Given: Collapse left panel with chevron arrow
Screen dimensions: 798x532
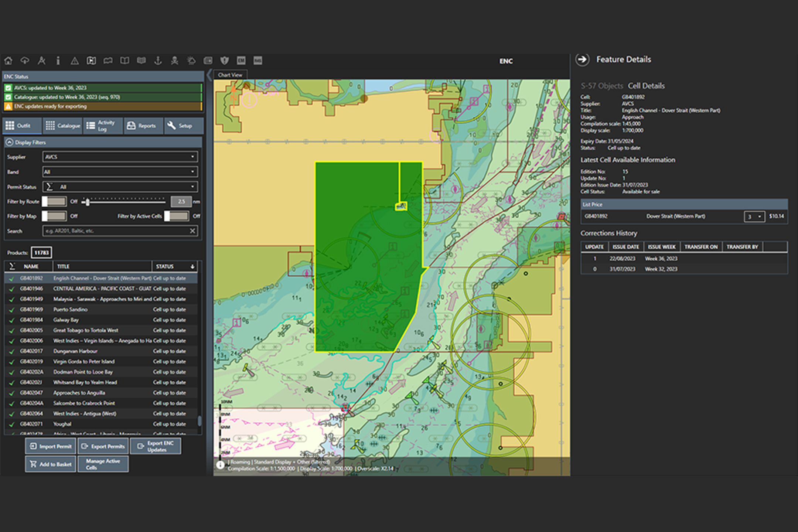Looking at the screenshot, I should [x=209, y=75].
